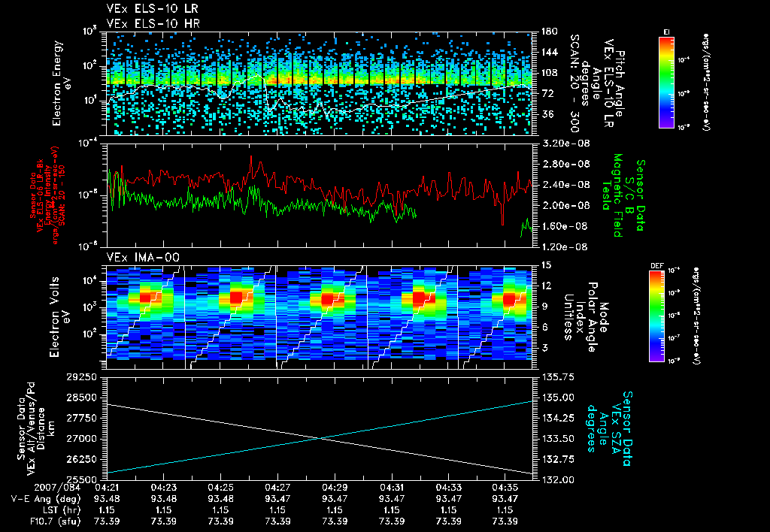This screenshot has height=532, width=770.
Task: Click the DEF color scale bar
Action: (x=656, y=316)
